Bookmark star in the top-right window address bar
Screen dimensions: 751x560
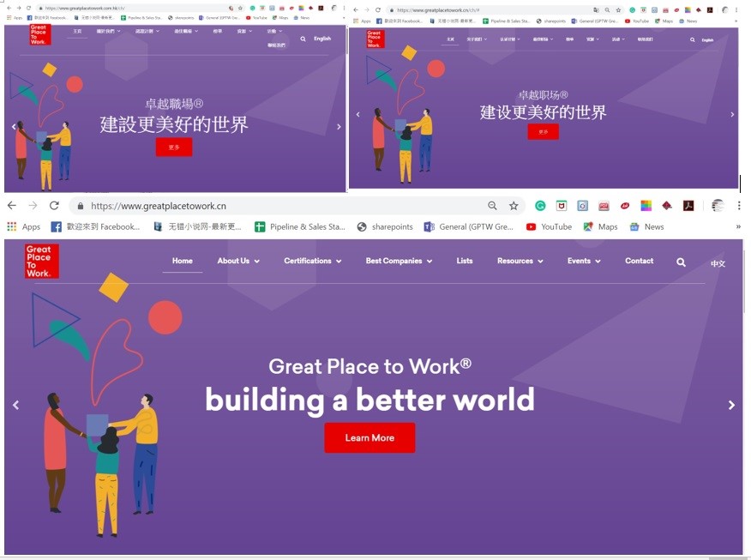pos(618,9)
